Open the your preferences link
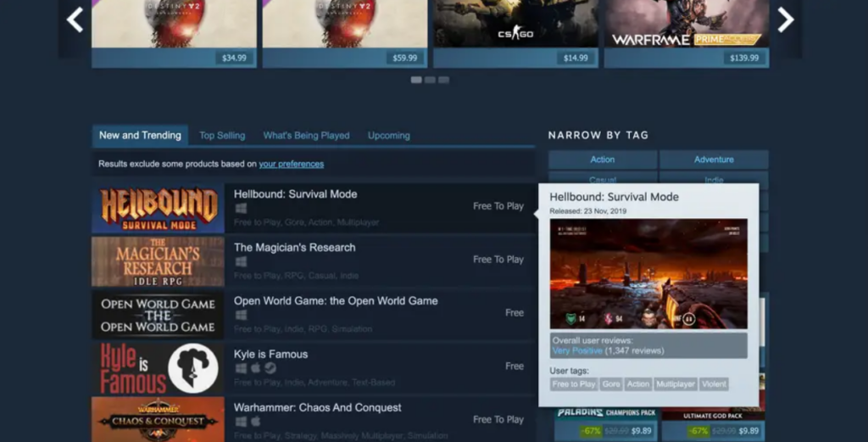The image size is (868, 442). [292, 164]
